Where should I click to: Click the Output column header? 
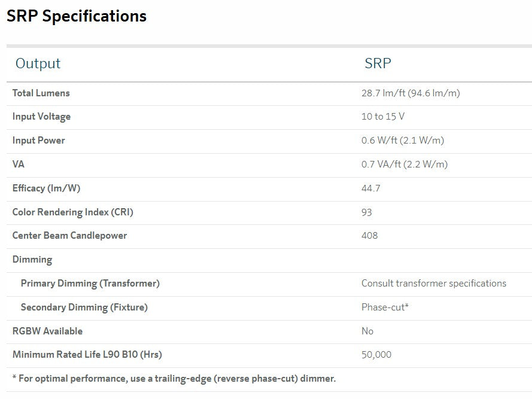click(38, 63)
